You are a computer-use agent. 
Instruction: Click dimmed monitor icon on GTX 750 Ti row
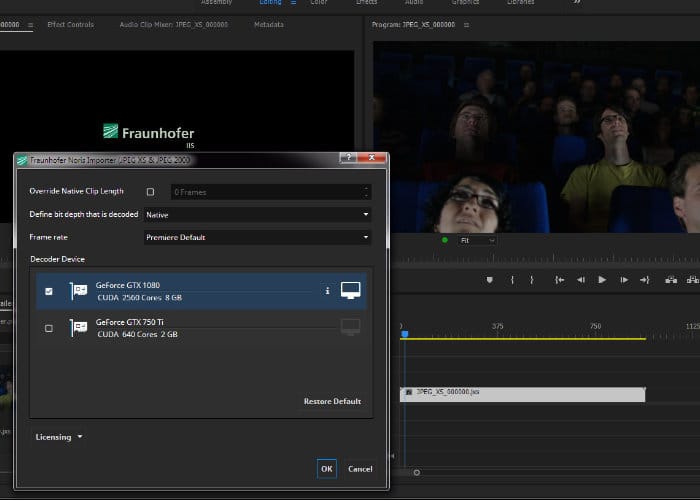click(x=350, y=327)
